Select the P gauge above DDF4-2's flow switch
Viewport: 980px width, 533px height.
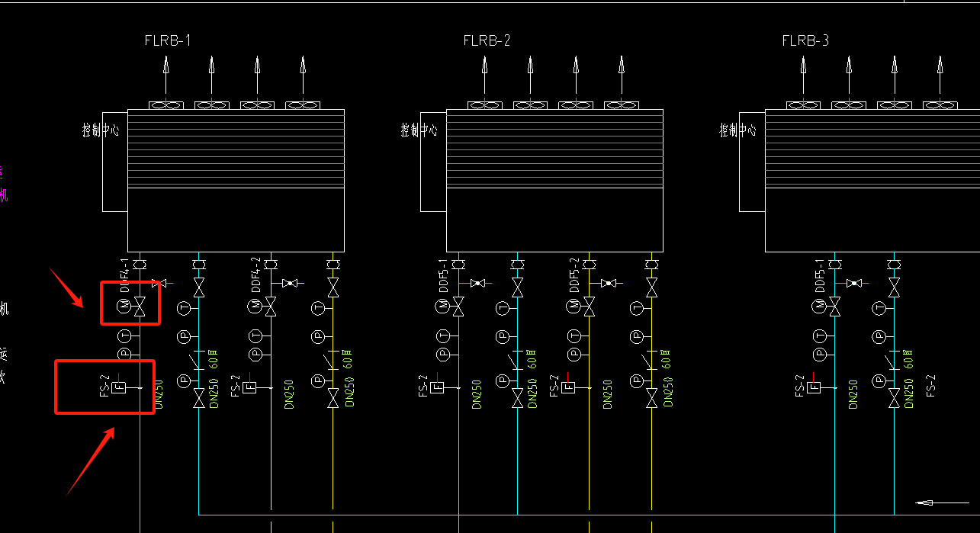255,354
